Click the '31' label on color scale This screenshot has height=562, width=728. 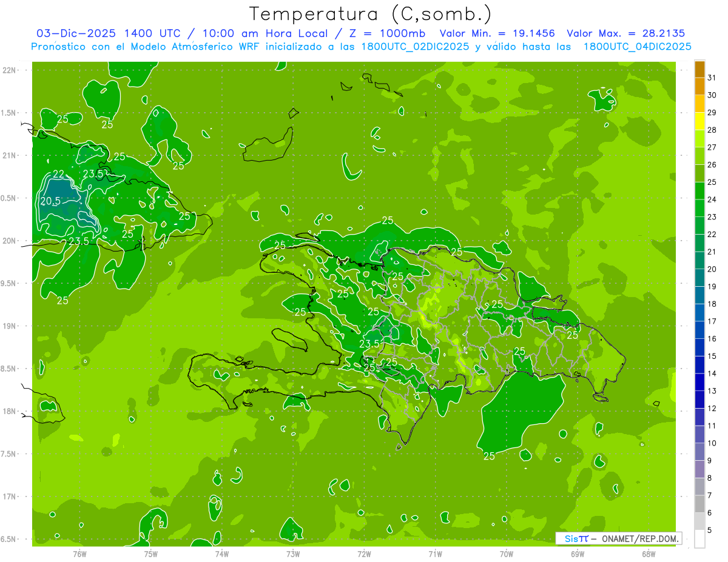tap(712, 78)
